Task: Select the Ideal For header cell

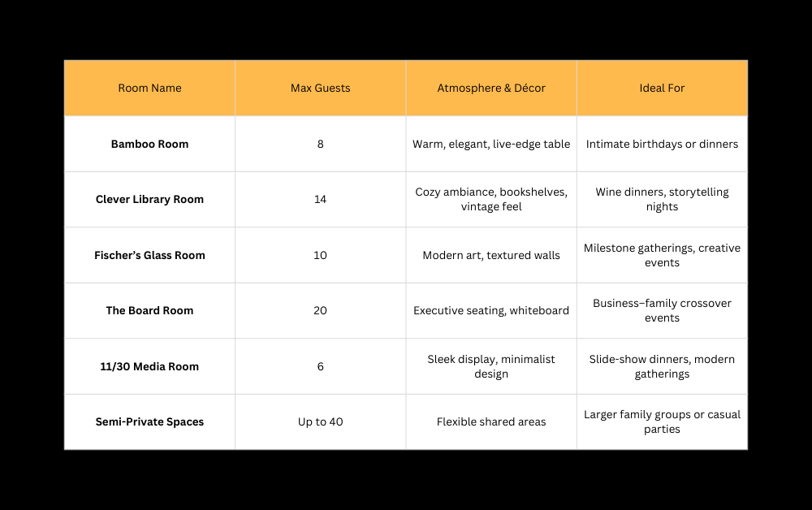Action: [x=662, y=88]
